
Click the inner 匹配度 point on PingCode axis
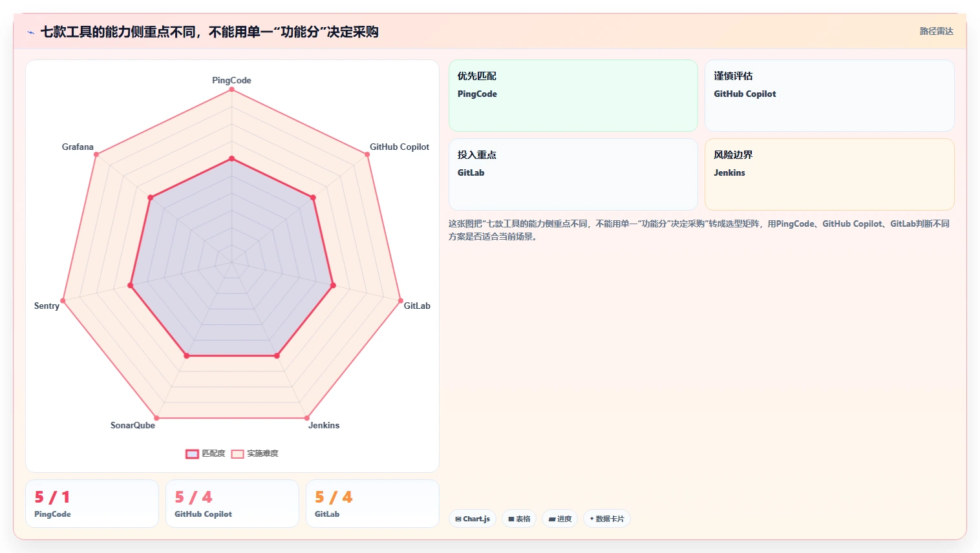pos(231,158)
